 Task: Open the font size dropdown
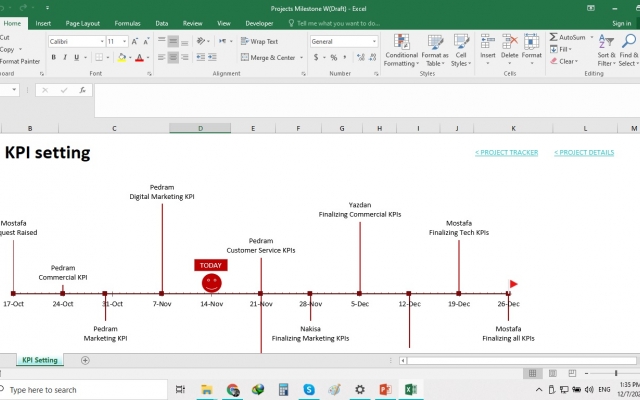[x=124, y=42]
